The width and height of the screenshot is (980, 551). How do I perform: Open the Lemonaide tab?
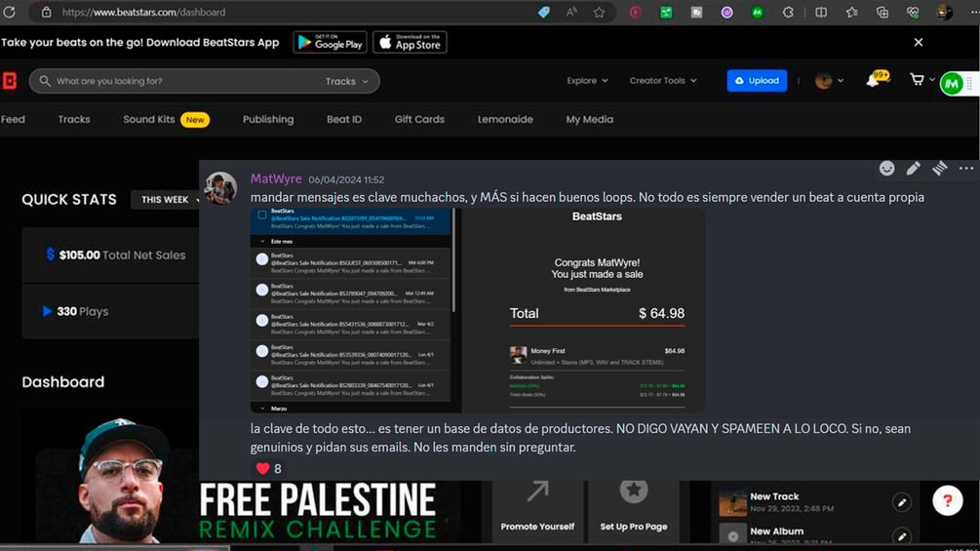(505, 119)
